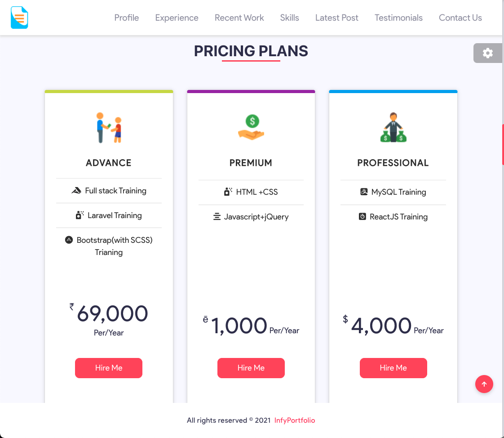The width and height of the screenshot is (504, 438).
Task: Click Hire Me on the Premium plan
Action: pos(251,368)
